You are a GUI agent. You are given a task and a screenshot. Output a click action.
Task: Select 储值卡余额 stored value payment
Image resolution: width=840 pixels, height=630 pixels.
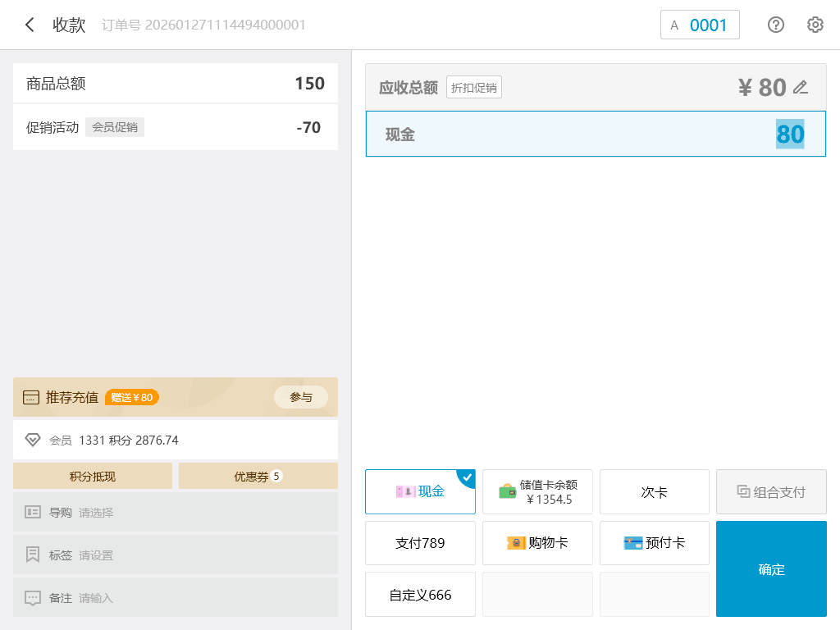[537, 492]
